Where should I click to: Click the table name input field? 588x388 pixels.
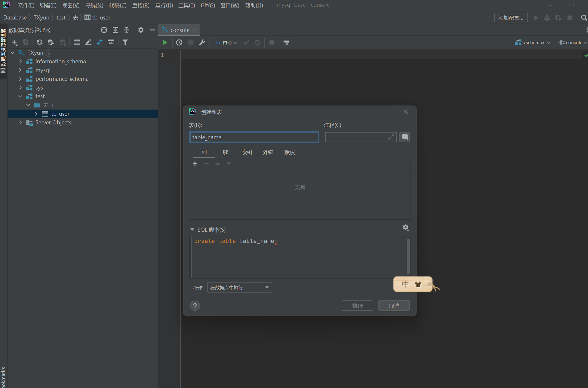[x=254, y=137]
